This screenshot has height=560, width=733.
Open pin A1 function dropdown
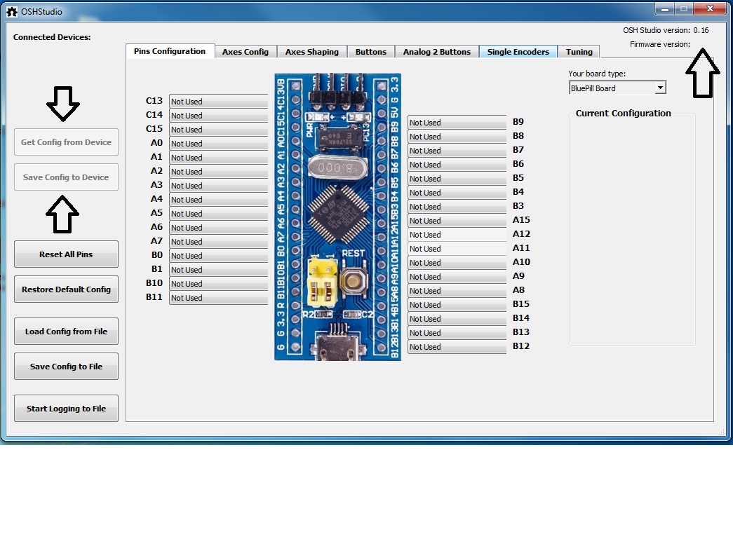(218, 158)
